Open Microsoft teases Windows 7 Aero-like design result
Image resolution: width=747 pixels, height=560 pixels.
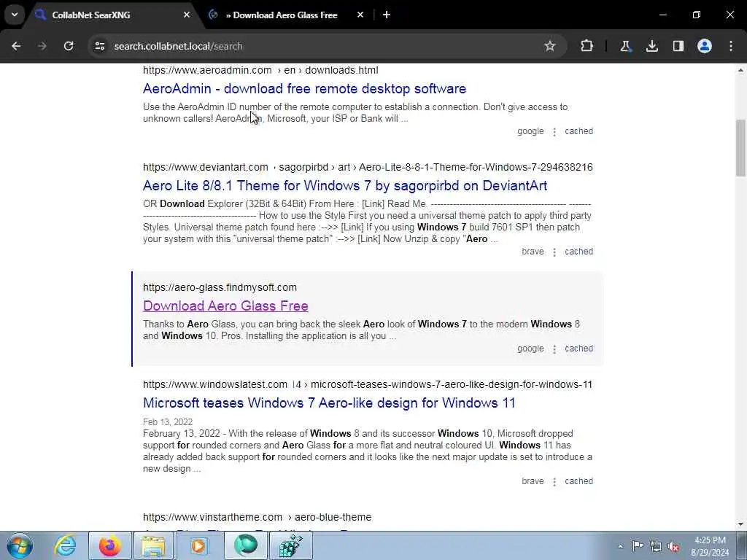tap(329, 402)
